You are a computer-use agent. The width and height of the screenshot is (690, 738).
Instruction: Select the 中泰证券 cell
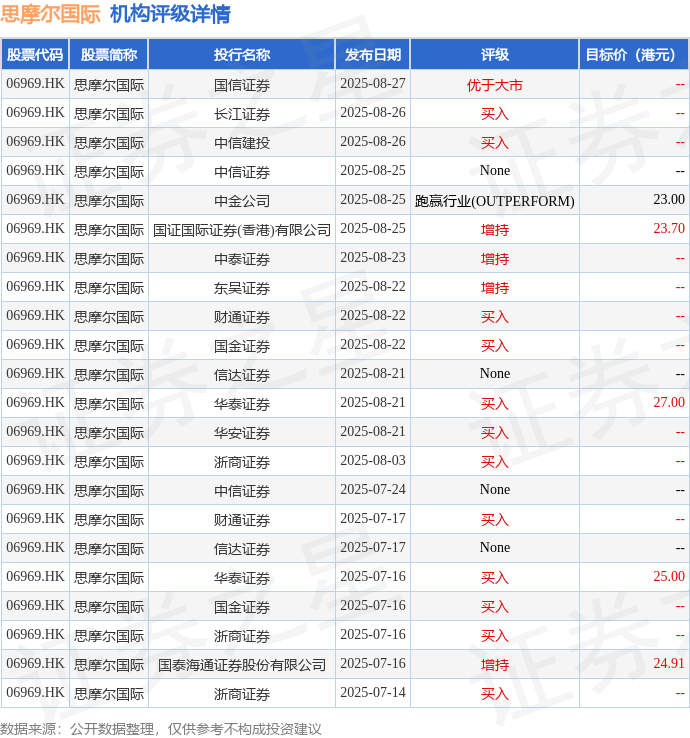[x=242, y=259]
